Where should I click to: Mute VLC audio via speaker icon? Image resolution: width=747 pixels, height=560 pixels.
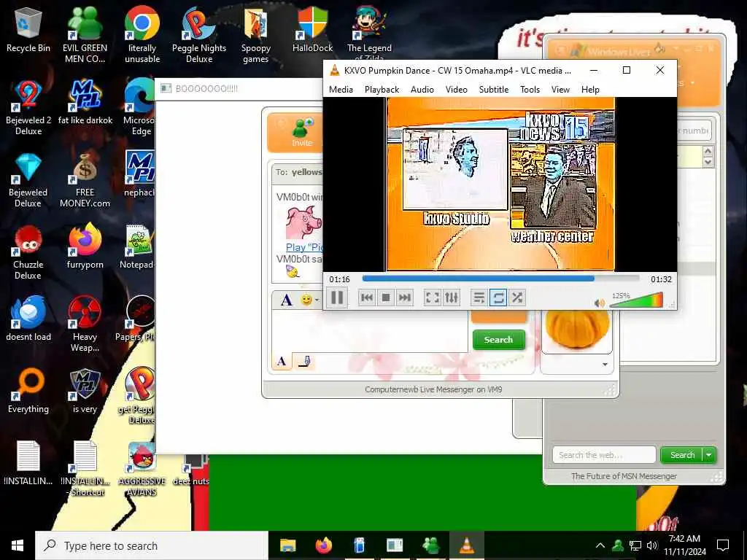(600, 303)
